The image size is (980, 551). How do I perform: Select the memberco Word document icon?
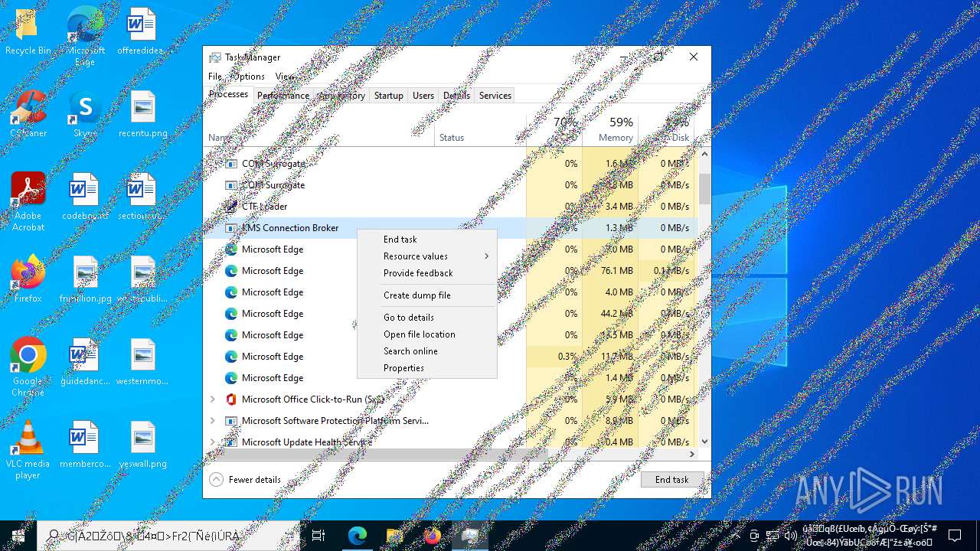pyautogui.click(x=84, y=445)
